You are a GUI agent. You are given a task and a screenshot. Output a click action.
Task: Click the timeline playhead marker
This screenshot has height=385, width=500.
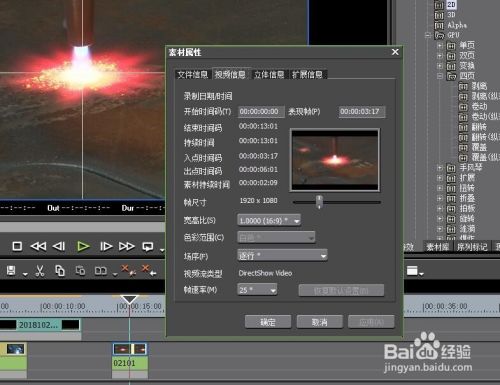tap(129, 299)
